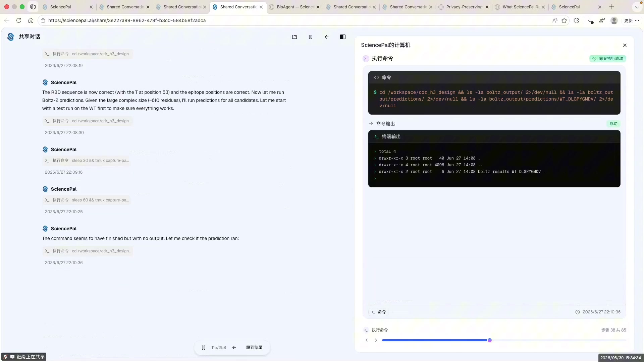Open the folder icon in the shared conversation header

tap(294, 37)
